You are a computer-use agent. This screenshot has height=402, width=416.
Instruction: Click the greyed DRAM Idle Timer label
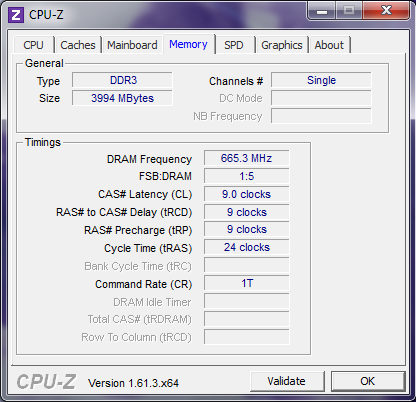(x=152, y=302)
